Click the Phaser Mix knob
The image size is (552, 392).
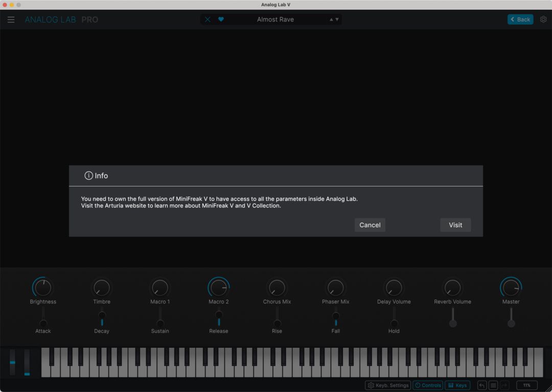tap(335, 288)
